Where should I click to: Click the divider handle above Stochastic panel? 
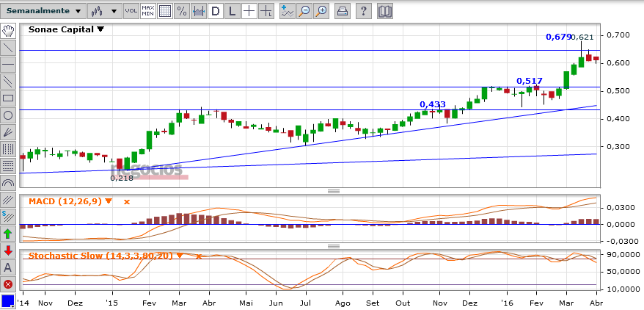coord(334,246)
